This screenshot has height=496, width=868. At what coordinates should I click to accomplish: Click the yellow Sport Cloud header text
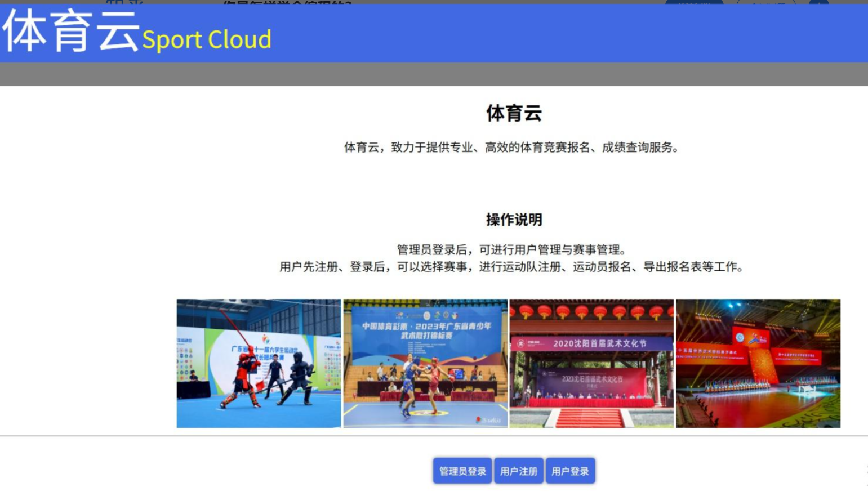click(206, 39)
